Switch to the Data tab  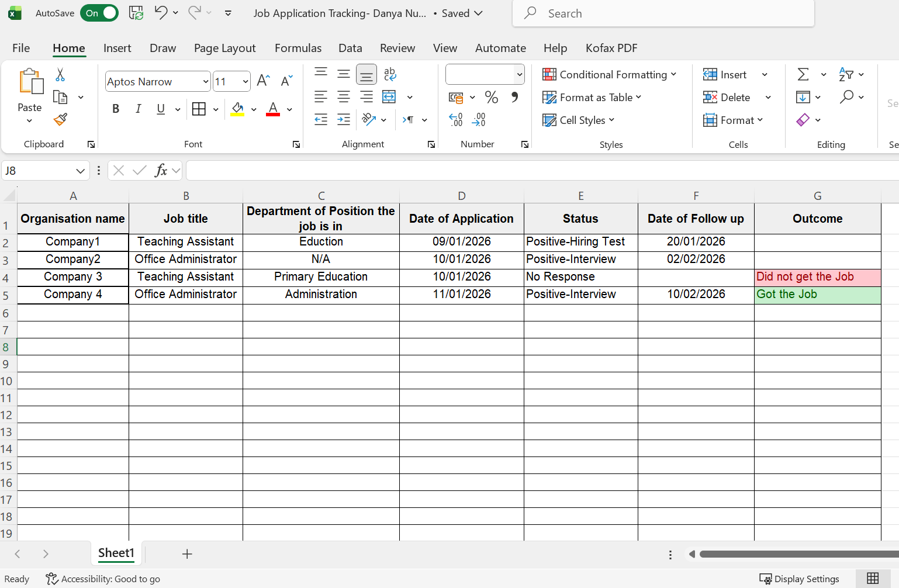click(x=350, y=48)
